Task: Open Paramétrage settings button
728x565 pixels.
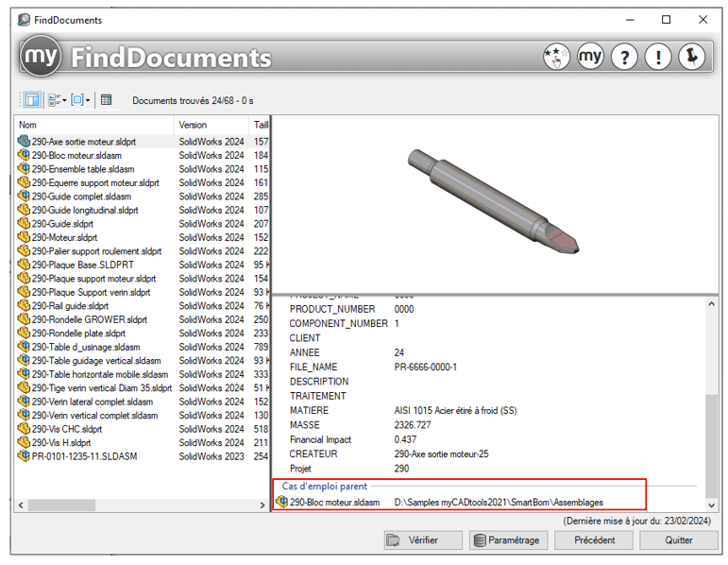Action: [x=508, y=539]
